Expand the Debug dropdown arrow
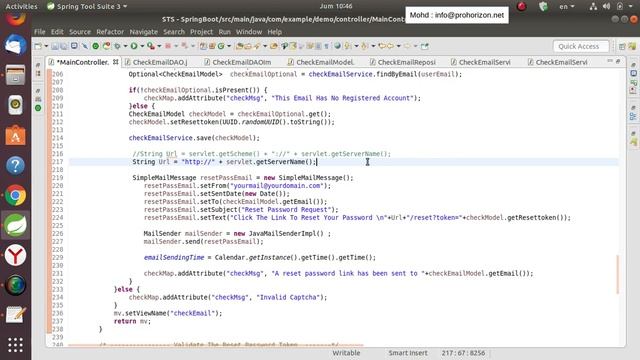Image resolution: width=640 pixels, height=360 pixels. (126, 46)
